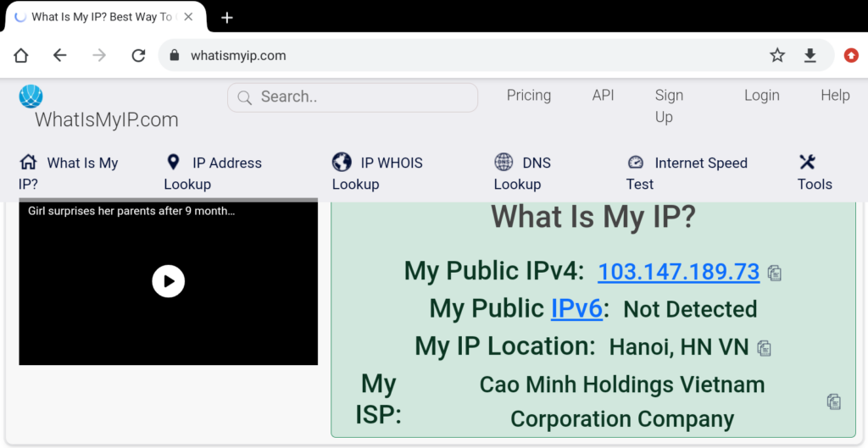Open the 103.147.189.73 IPv4 link
868x448 pixels.
click(678, 272)
